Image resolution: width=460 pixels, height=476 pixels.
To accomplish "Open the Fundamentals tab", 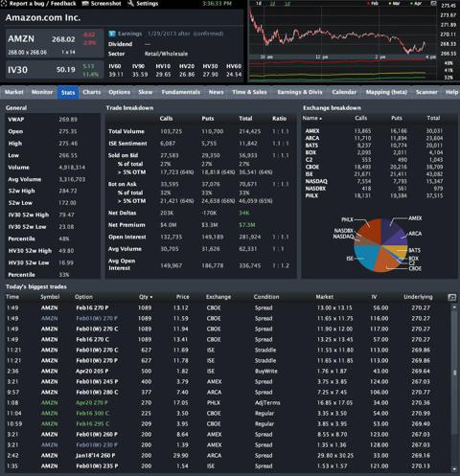I will 181,92.
